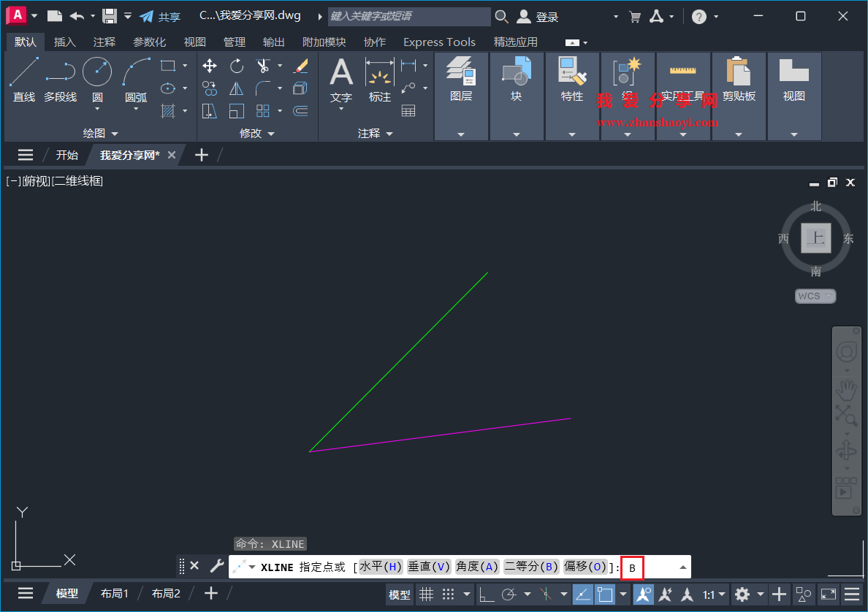Select the Mirror tool
The image size is (868, 612).
click(x=236, y=88)
